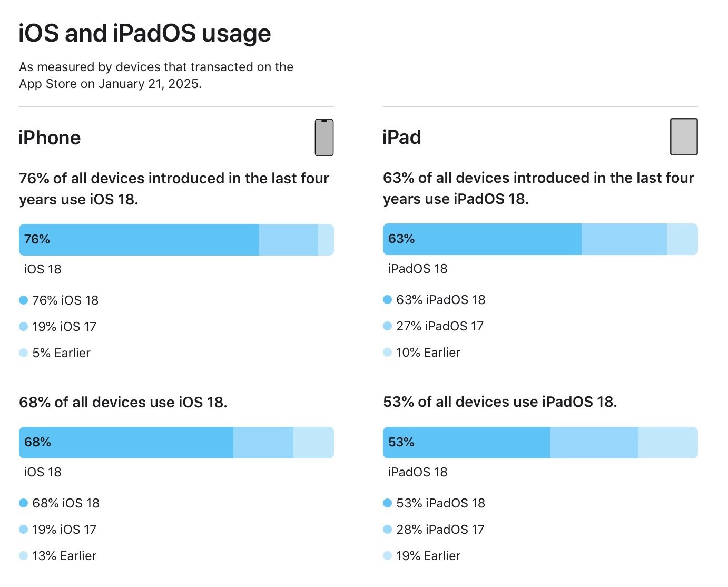Click the iOS and iPadOS usage title
This screenshot has height=587, width=728.
pos(145,34)
